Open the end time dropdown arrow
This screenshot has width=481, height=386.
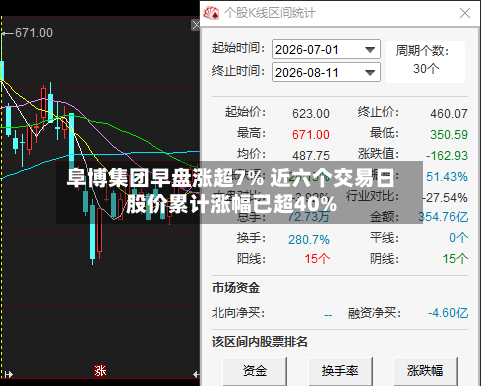tap(370, 73)
